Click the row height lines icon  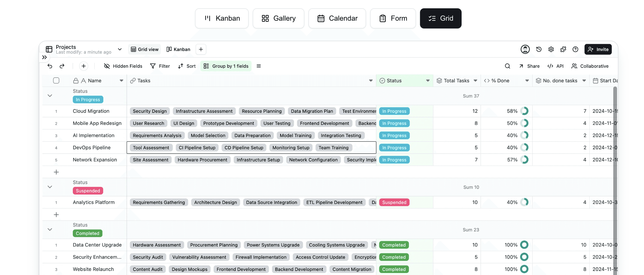(x=259, y=66)
